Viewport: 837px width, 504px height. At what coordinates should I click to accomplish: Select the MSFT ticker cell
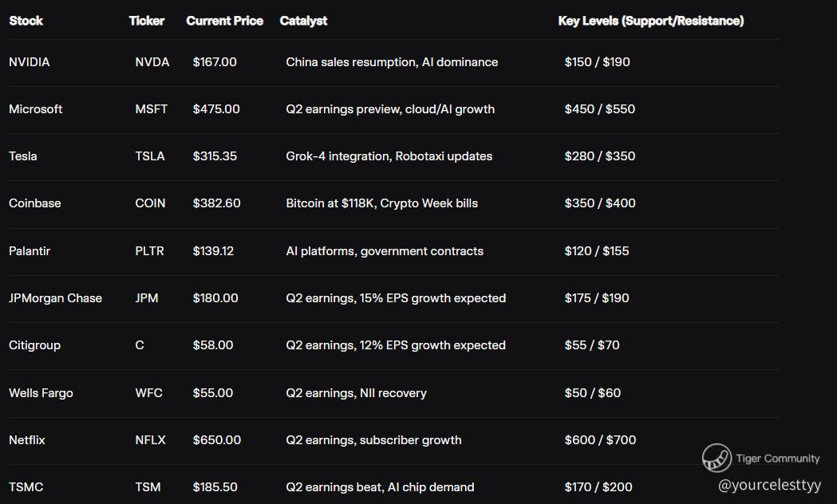coord(152,109)
